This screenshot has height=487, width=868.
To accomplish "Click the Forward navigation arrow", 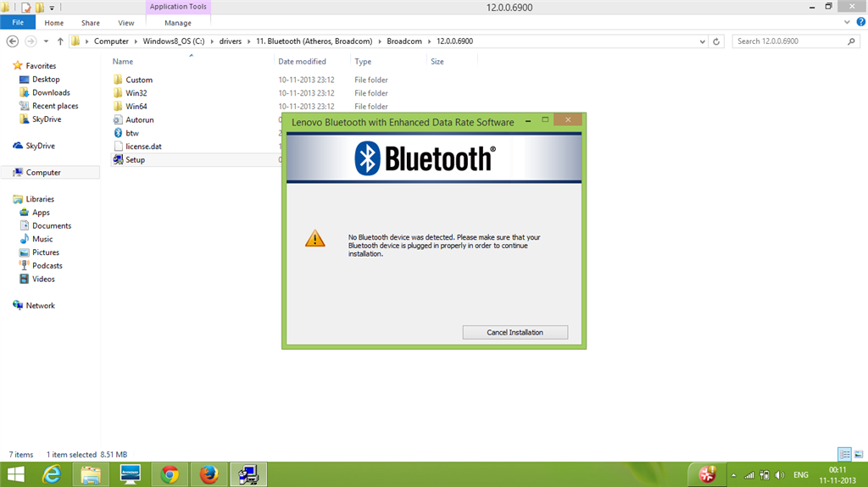I will 31,42.
